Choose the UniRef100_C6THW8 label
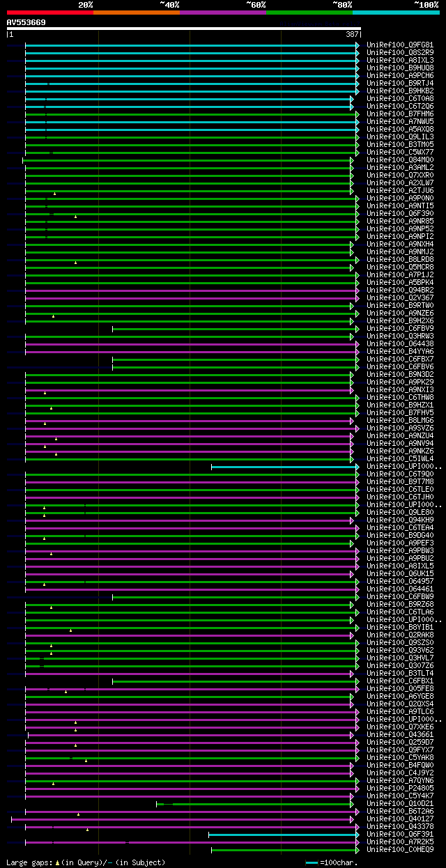This screenshot has width=446, height=868. click(401, 398)
